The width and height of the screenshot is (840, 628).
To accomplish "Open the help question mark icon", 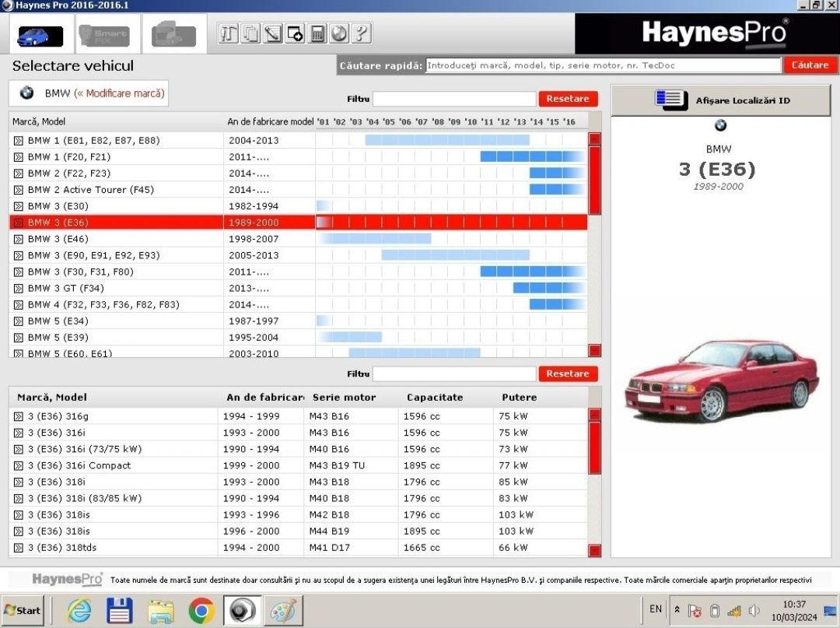I will 361,33.
